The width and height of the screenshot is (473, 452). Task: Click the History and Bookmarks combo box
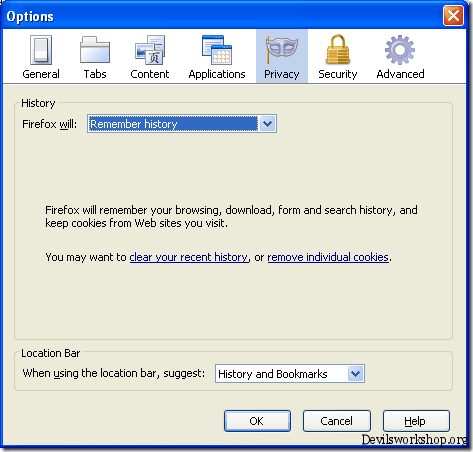290,374
